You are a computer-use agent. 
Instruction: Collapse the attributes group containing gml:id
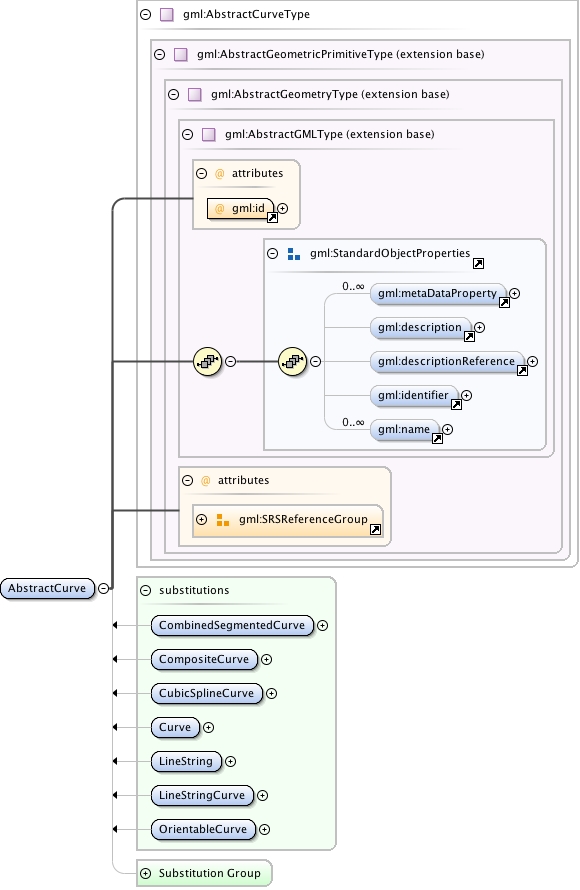pyautogui.click(x=201, y=174)
